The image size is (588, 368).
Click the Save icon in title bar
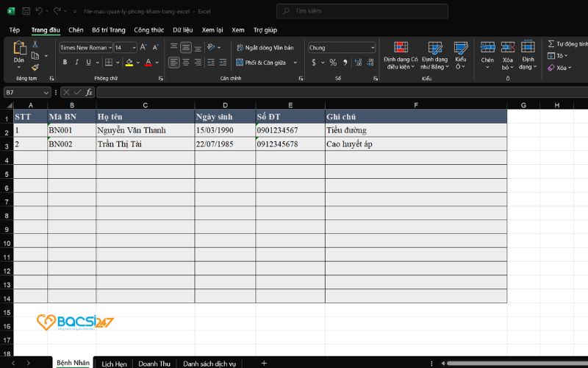click(26, 11)
